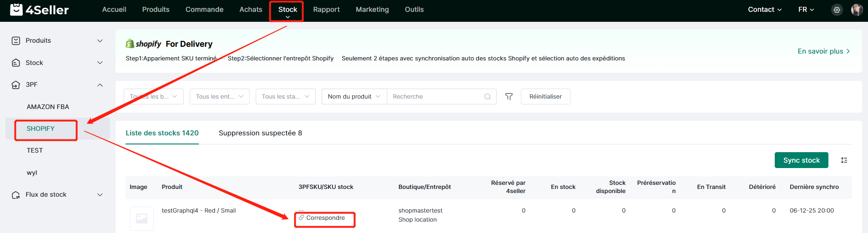Open the FR language dropdown
The width and height of the screenshot is (868, 233).
pos(806,10)
